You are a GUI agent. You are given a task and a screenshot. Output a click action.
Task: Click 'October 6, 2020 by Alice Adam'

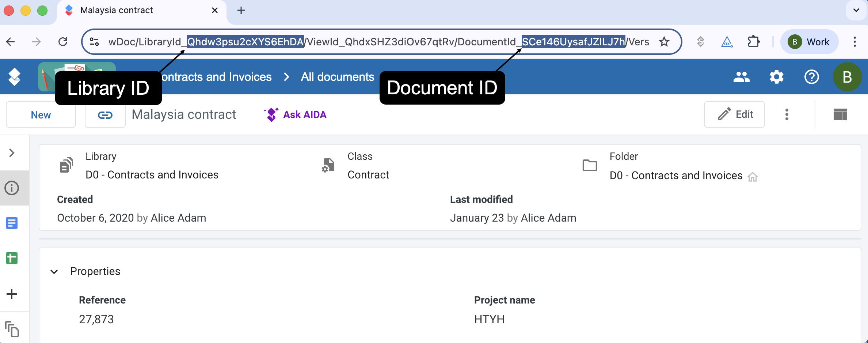coord(132,218)
